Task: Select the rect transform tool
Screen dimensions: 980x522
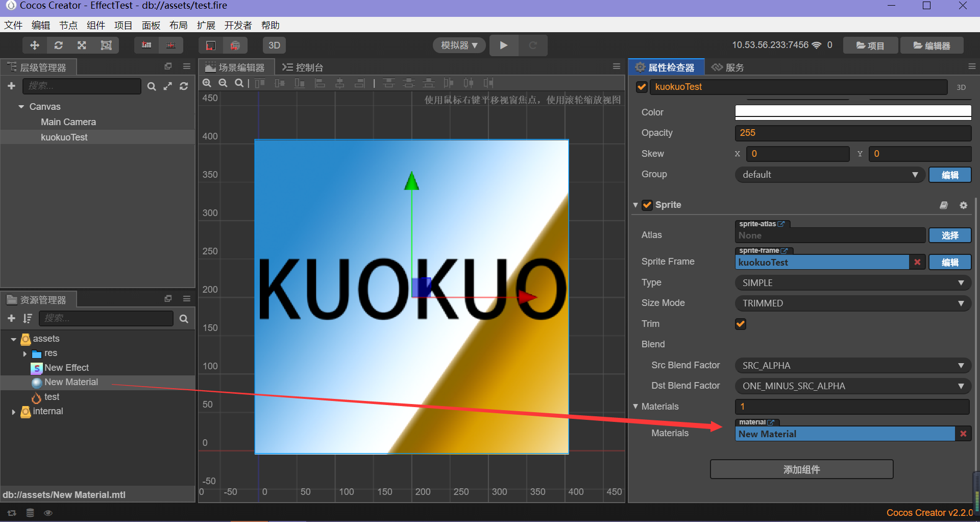Action: coord(106,45)
